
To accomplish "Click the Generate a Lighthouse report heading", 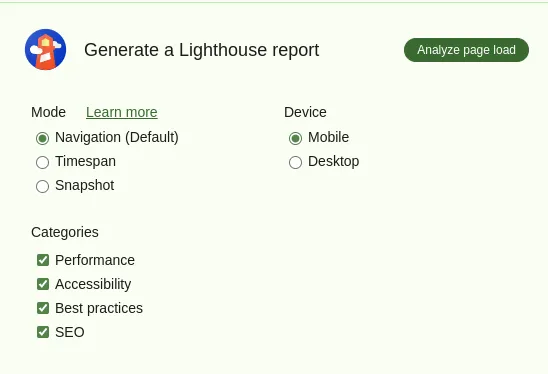I will pyautogui.click(x=202, y=50).
